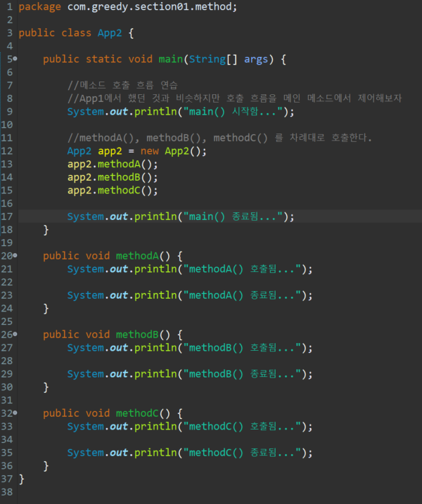The image size is (422, 504).
Task: Click the 'static' keyword on line 5
Action: pos(103,59)
